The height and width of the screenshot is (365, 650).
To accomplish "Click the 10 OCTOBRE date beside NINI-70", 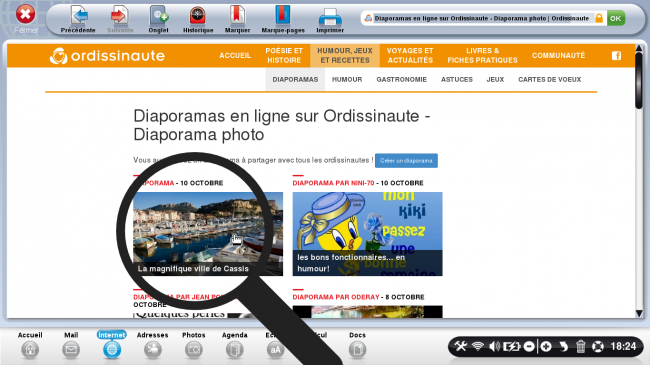I will [x=402, y=183].
